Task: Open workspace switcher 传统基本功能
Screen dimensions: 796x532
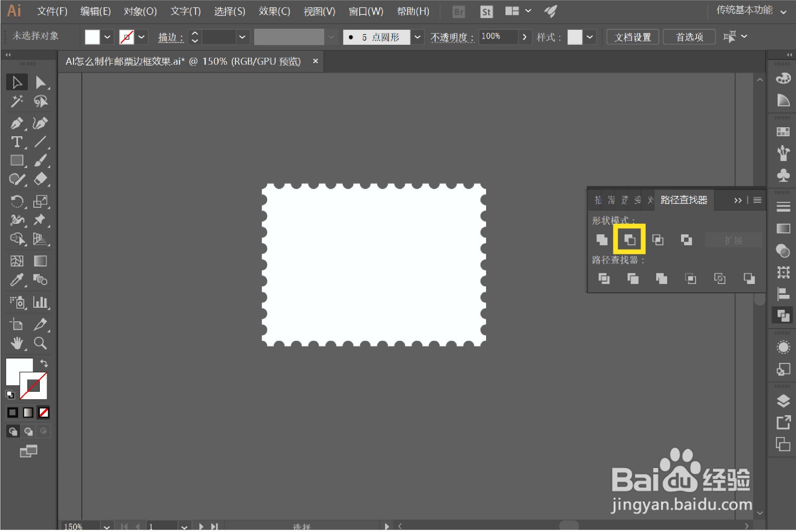Action: [752, 10]
